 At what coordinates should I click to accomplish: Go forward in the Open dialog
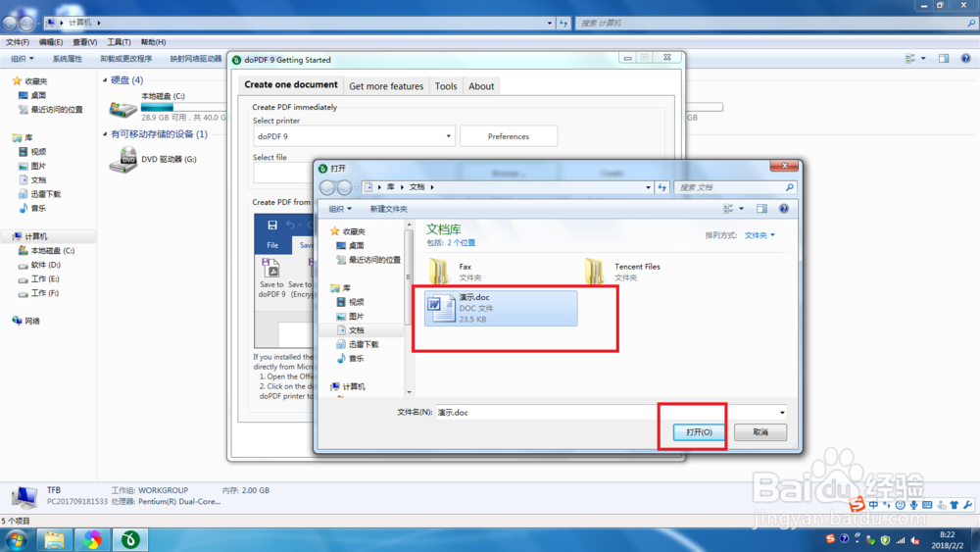coord(344,187)
